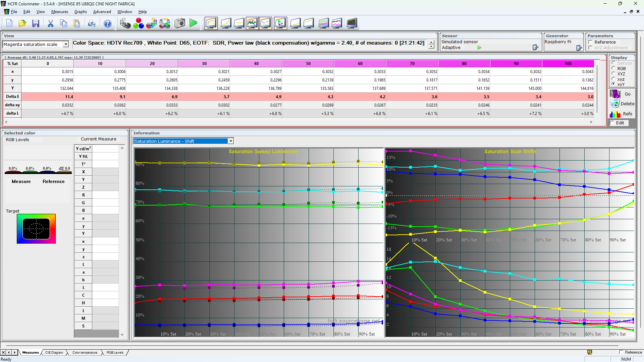The height and width of the screenshot is (362, 644).
Task: Switch to the Color temperature tab
Action: [85, 352]
